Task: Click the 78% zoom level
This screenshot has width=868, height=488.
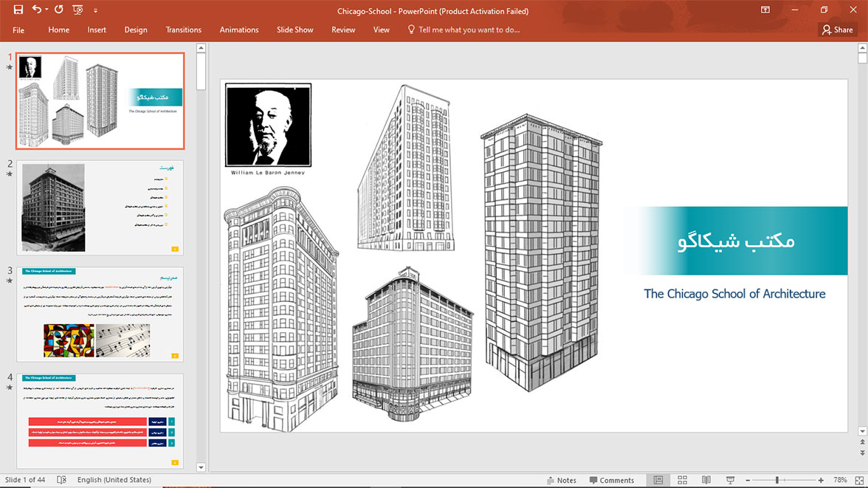Action: [x=840, y=480]
